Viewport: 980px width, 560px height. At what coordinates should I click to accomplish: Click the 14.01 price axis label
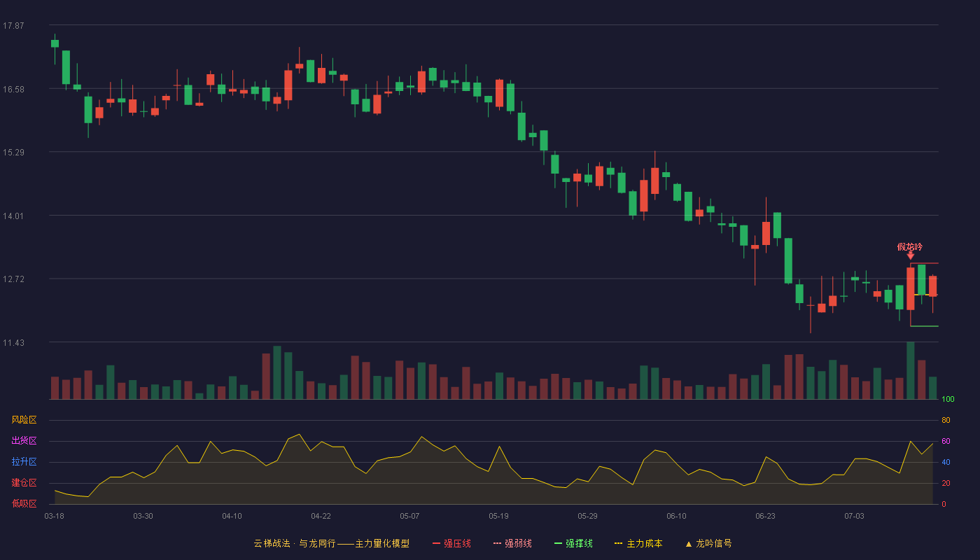click(13, 216)
